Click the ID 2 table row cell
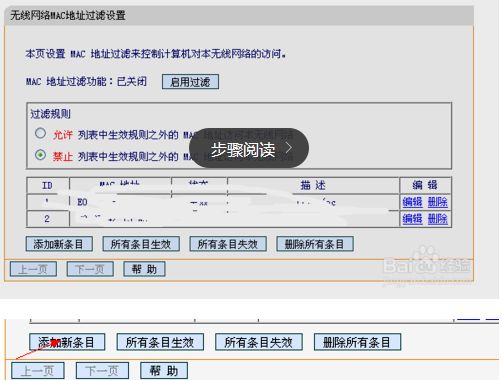502x381 pixels. tap(47, 219)
